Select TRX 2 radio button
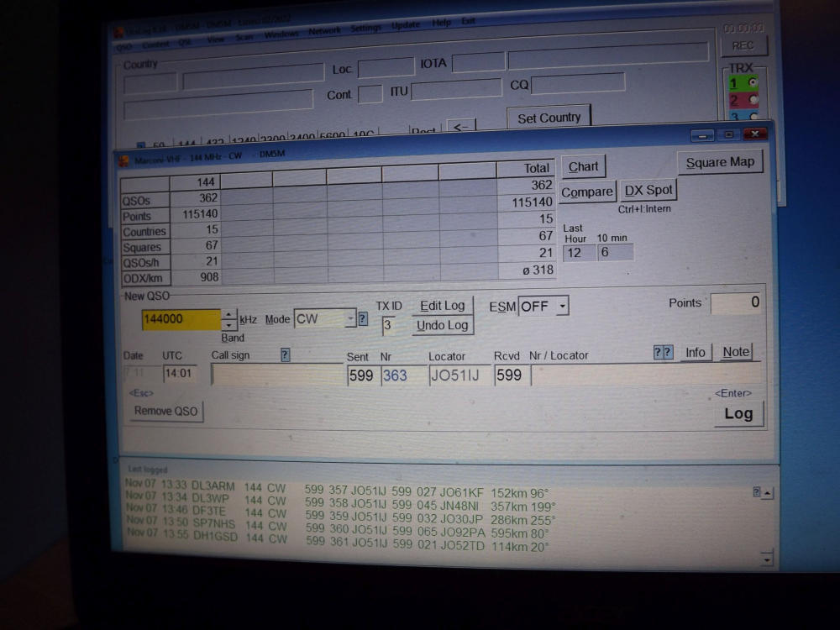The image size is (840, 630). [753, 100]
